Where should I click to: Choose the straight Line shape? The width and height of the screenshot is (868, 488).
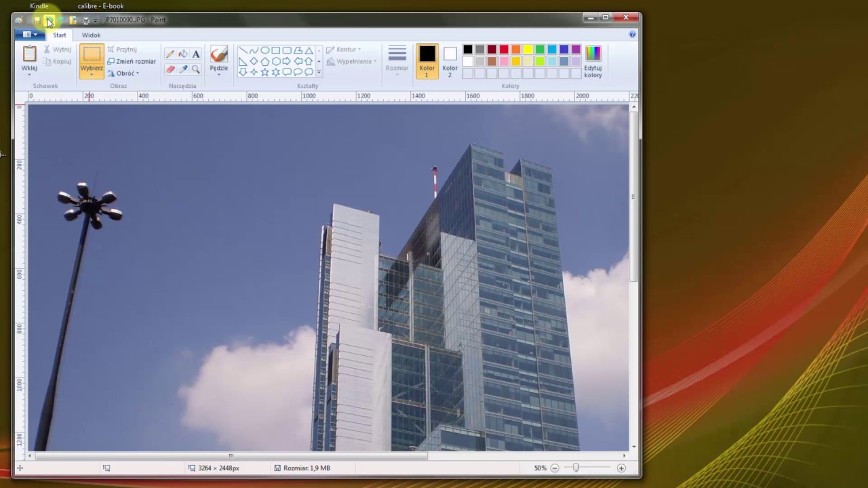[243, 50]
